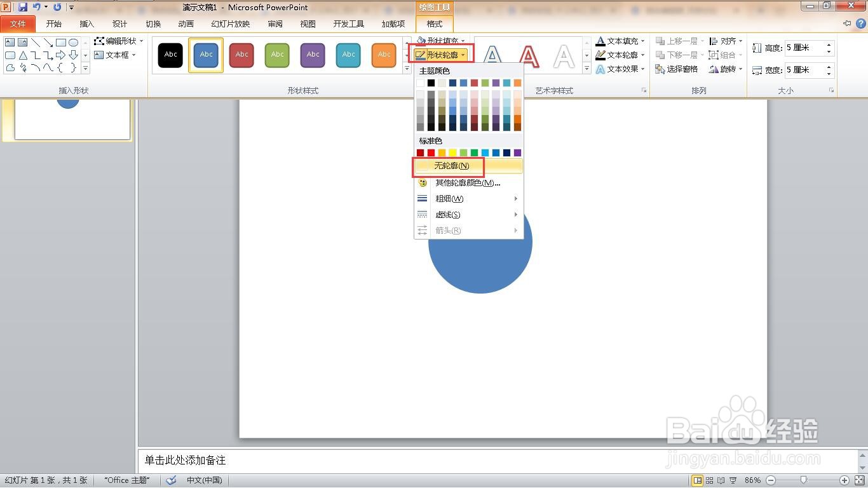Select the slide 1 thumbnail
Image resolution: width=868 pixels, height=488 pixels.
pyautogui.click(x=72, y=119)
